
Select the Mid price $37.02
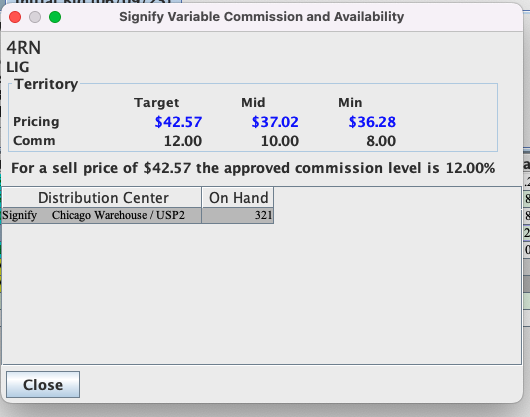tap(275, 122)
